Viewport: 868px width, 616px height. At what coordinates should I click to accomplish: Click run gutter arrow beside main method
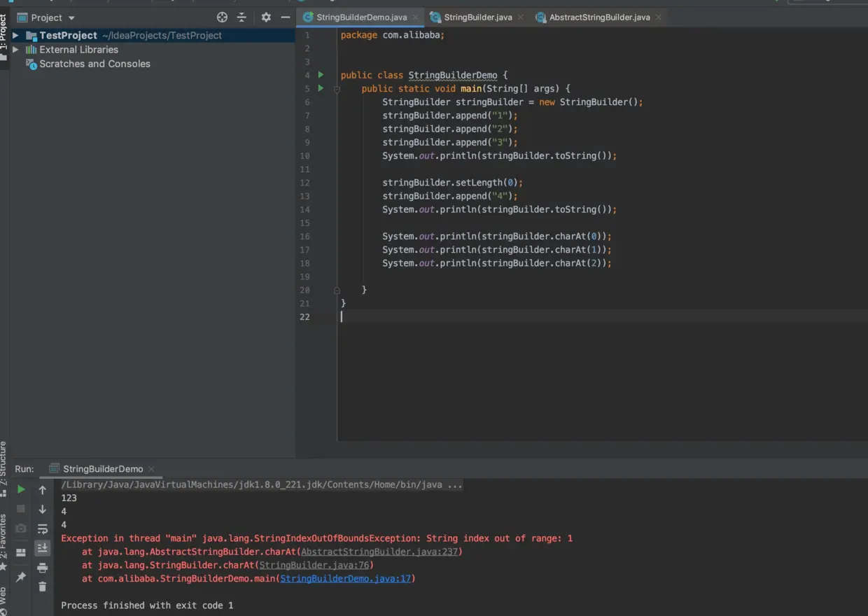[321, 88]
